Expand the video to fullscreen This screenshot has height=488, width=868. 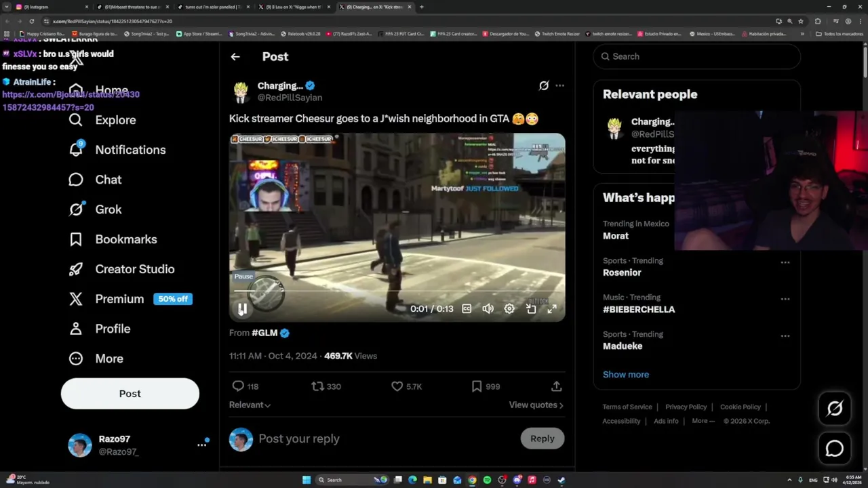[x=552, y=309]
